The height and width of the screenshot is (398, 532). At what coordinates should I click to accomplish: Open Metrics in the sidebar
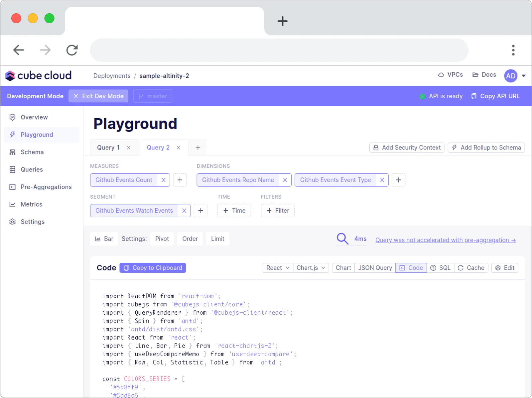(42, 204)
